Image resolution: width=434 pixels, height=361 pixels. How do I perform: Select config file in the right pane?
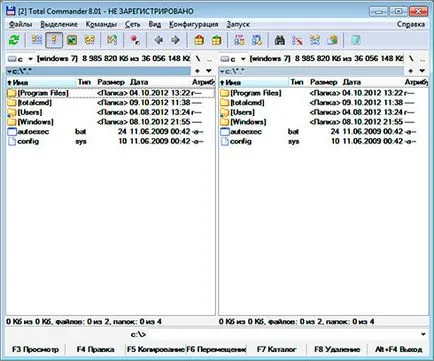(x=323, y=141)
